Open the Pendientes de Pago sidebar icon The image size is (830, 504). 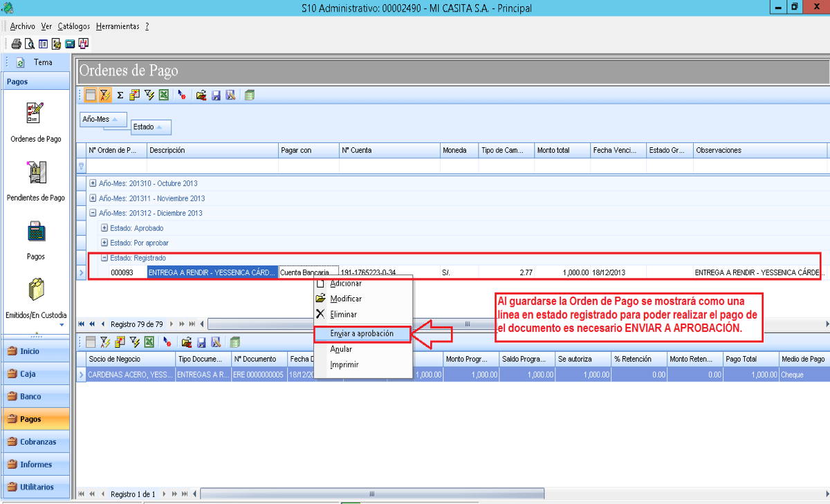pos(36,173)
